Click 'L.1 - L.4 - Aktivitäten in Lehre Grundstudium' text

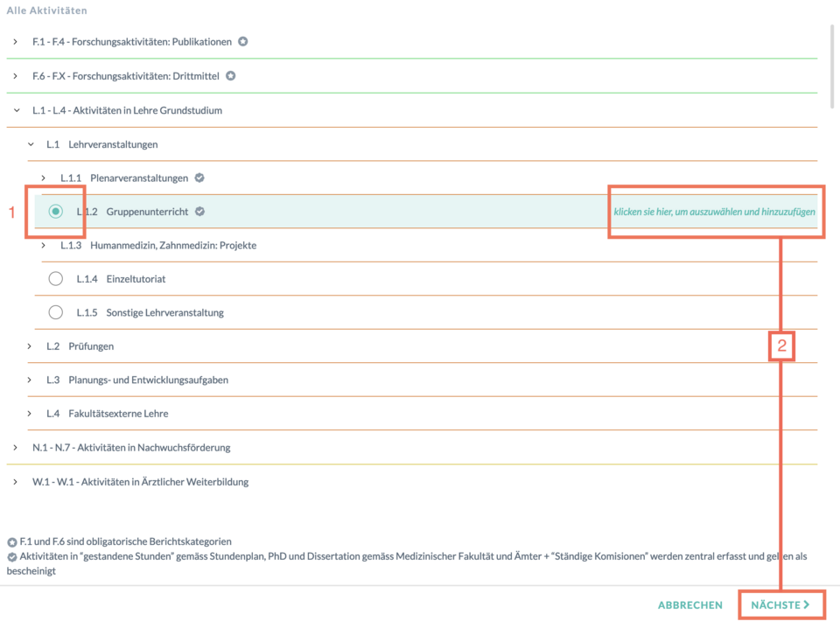128,110
